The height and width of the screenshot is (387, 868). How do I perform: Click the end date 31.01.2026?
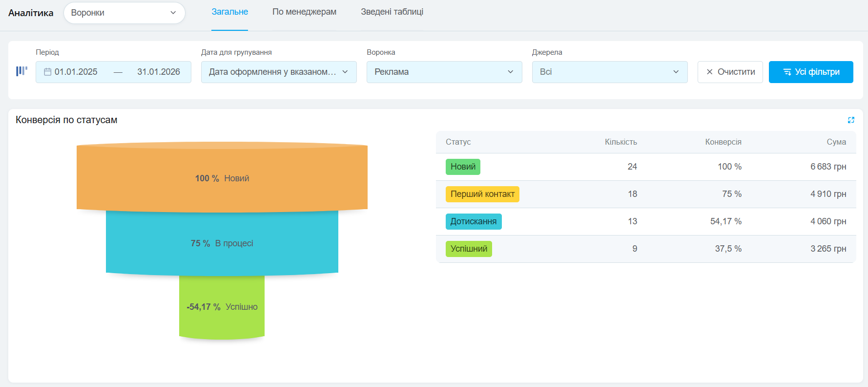(158, 72)
